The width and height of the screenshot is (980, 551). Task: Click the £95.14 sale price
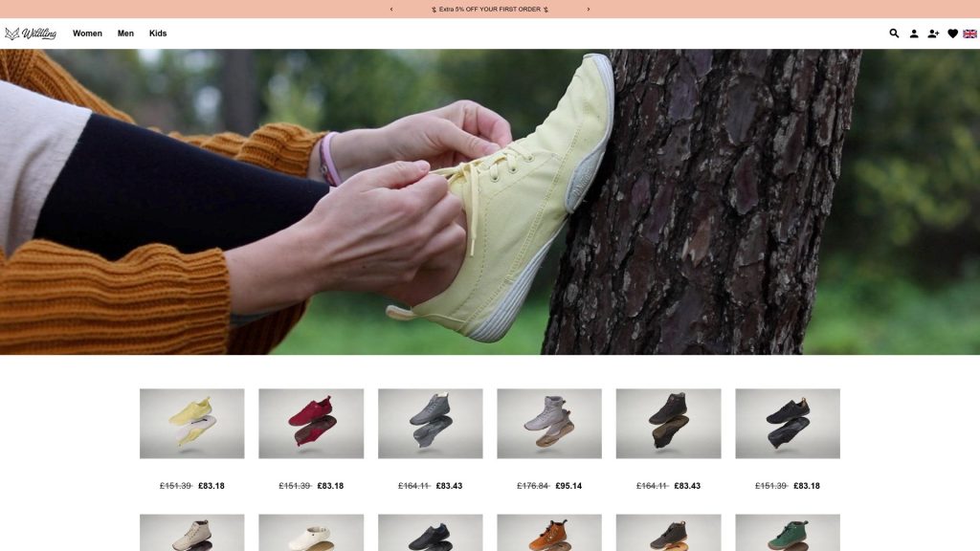coord(568,486)
